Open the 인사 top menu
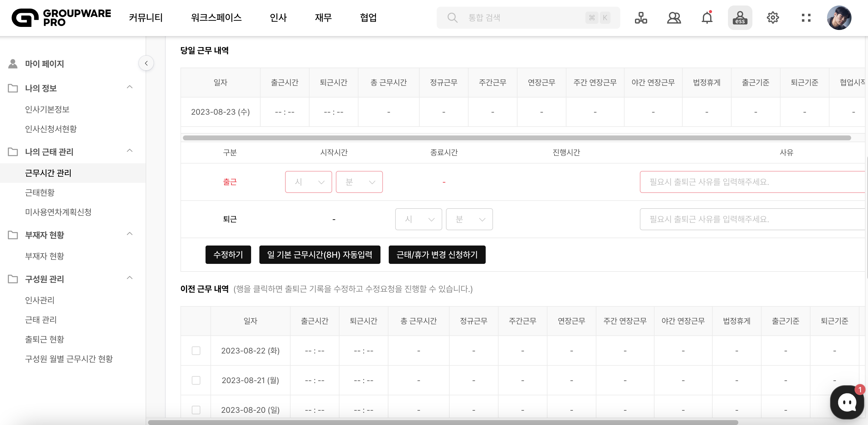 click(278, 17)
